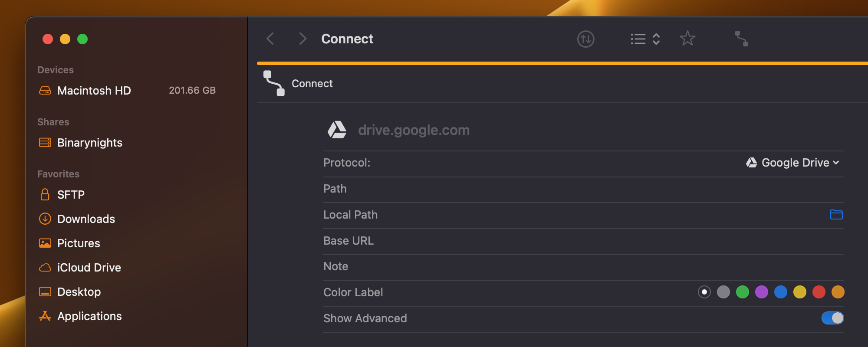The height and width of the screenshot is (347, 868).
Task: Select the no-color label radio button
Action: [704, 292]
